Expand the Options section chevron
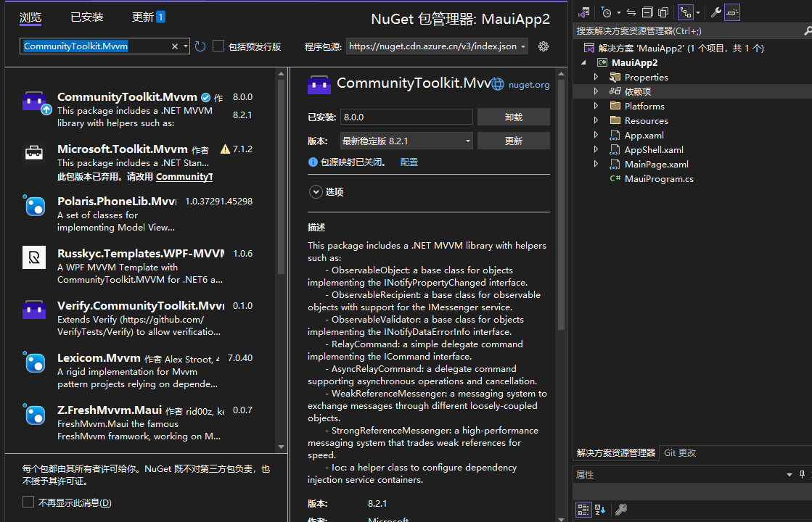Image resolution: width=812 pixels, height=522 pixels. pyautogui.click(x=316, y=192)
